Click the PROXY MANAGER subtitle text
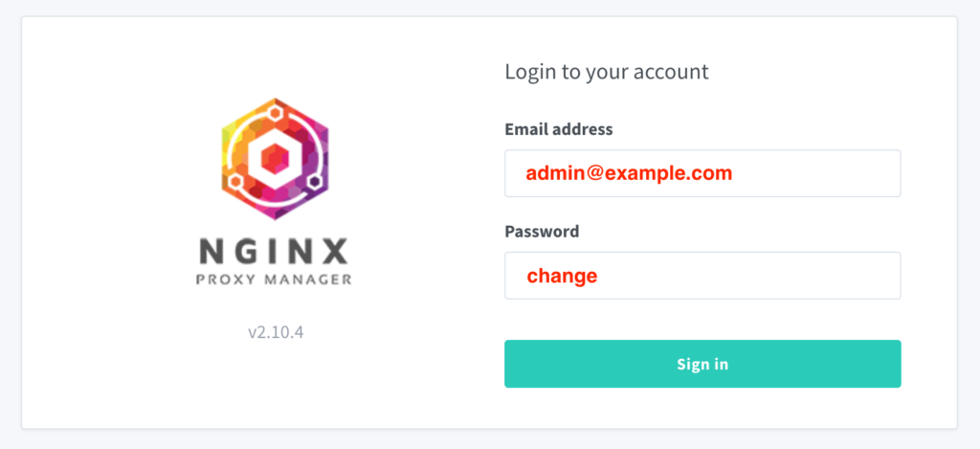This screenshot has height=449, width=980. click(274, 279)
